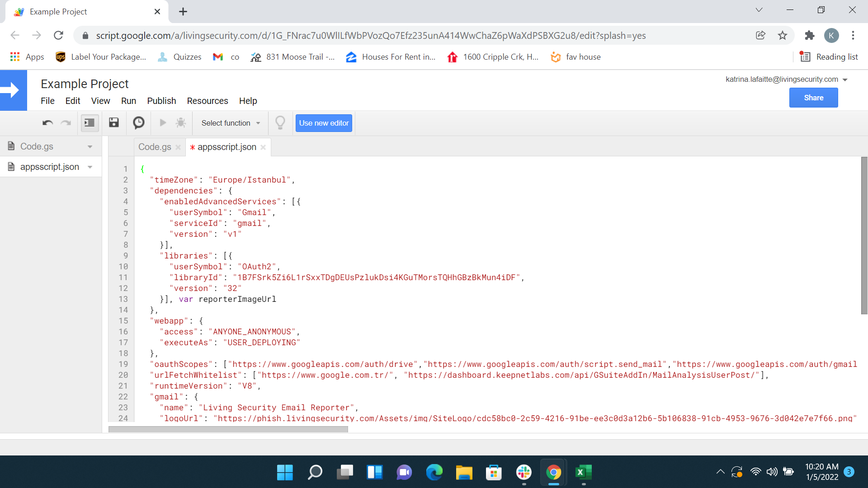Click the debug bug icon
868x488 pixels.
click(x=181, y=122)
